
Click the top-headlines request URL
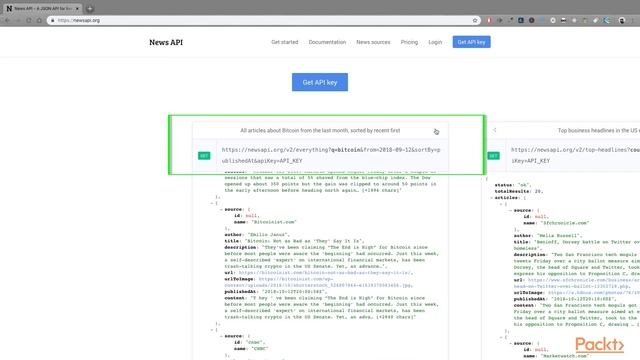[x=575, y=155]
